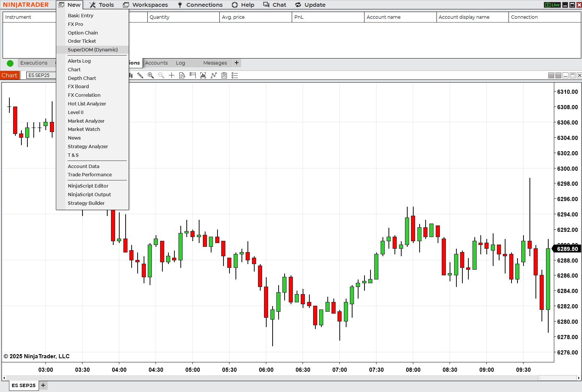Open the strategy performance icon in chart toolbar

(x=224, y=75)
